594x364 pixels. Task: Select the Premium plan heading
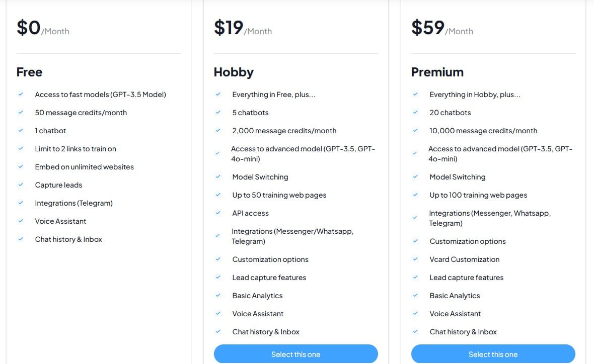pos(437,72)
